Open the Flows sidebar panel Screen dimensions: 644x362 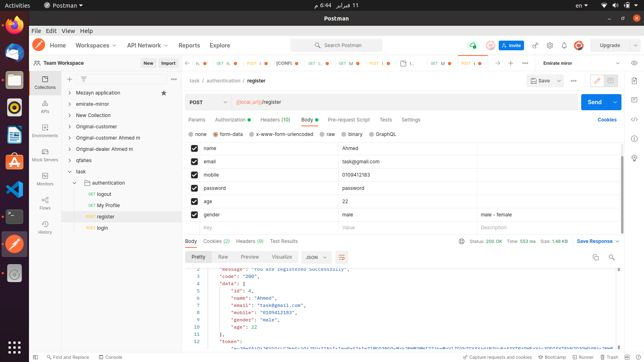pos(45,204)
